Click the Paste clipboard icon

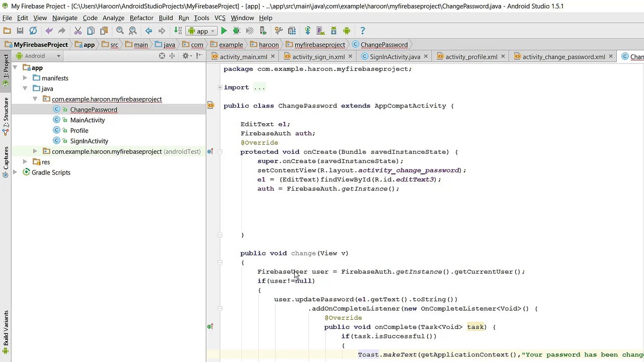(x=103, y=31)
